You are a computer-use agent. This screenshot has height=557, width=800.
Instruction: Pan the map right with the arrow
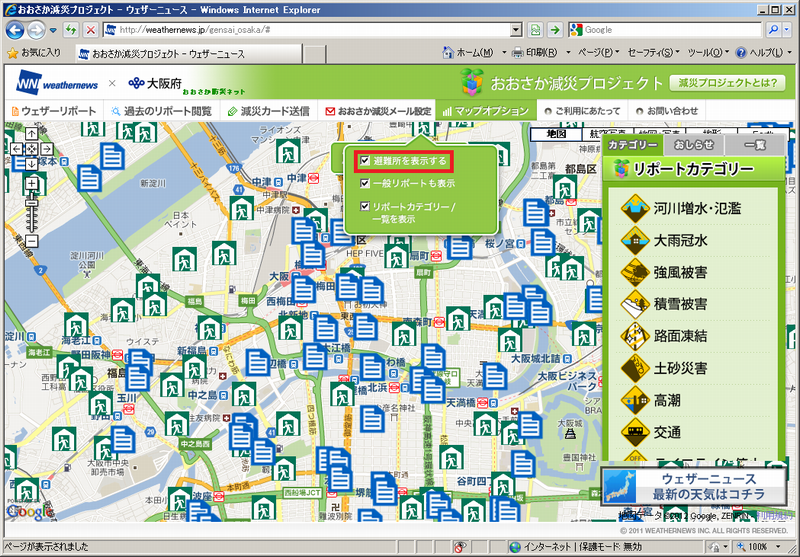pos(47,149)
